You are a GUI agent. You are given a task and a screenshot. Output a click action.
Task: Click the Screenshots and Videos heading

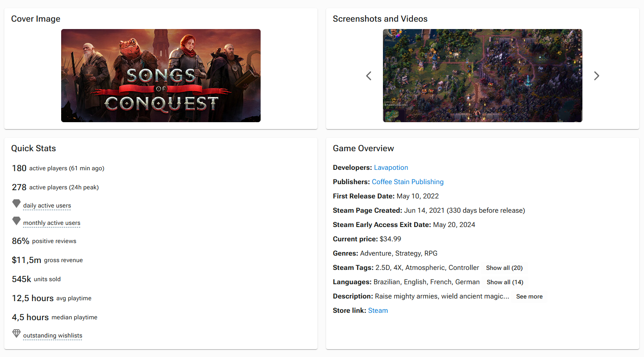pyautogui.click(x=380, y=19)
